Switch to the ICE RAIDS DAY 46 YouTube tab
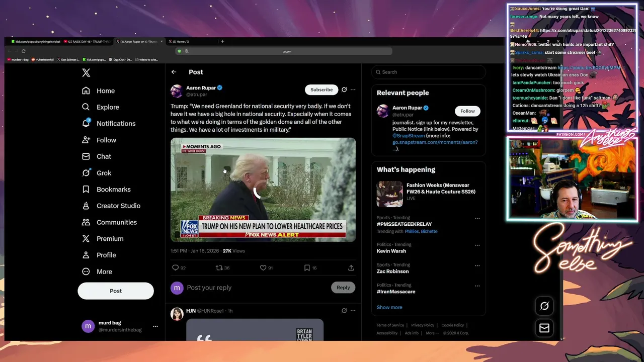This screenshot has width=644, height=362. pos(88,41)
